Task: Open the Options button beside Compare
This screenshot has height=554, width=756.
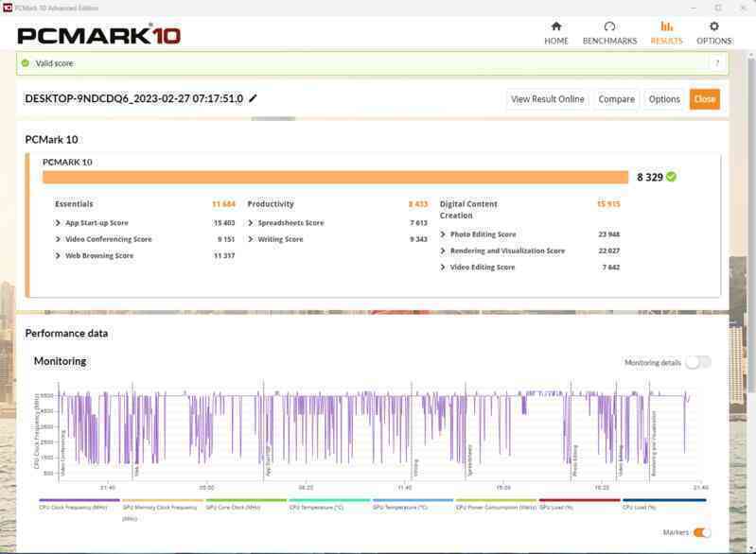Action: 664,99
